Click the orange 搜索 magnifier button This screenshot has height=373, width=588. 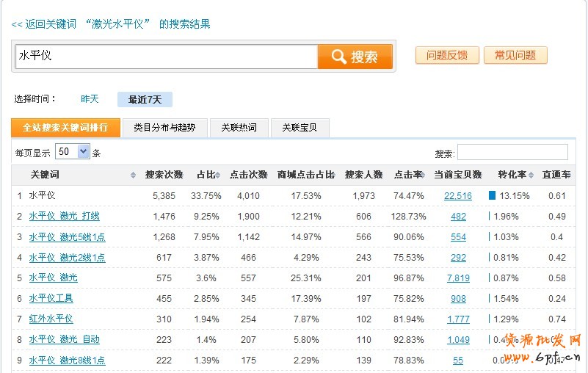(355, 57)
